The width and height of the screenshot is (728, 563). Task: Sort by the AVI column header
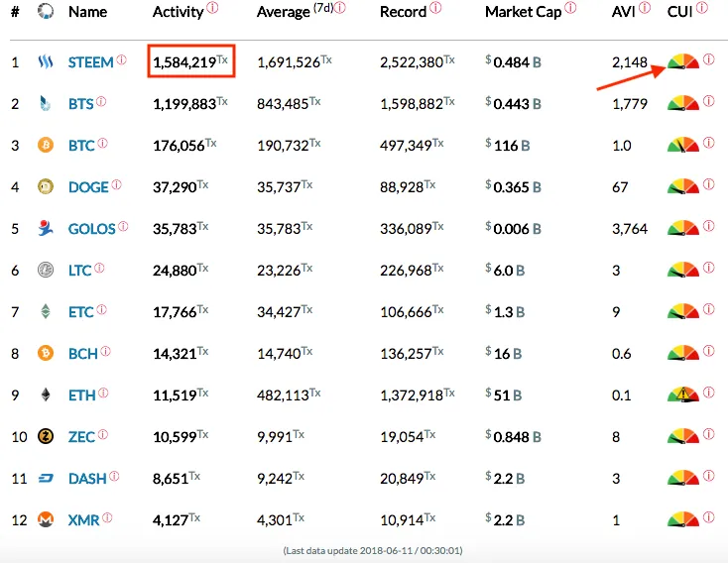tap(624, 12)
